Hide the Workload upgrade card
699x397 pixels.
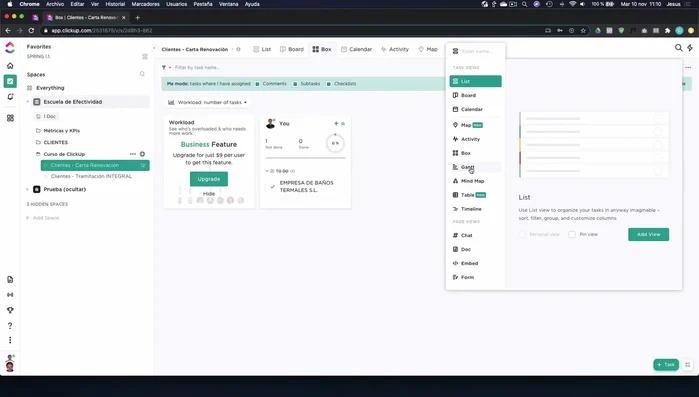(209, 194)
